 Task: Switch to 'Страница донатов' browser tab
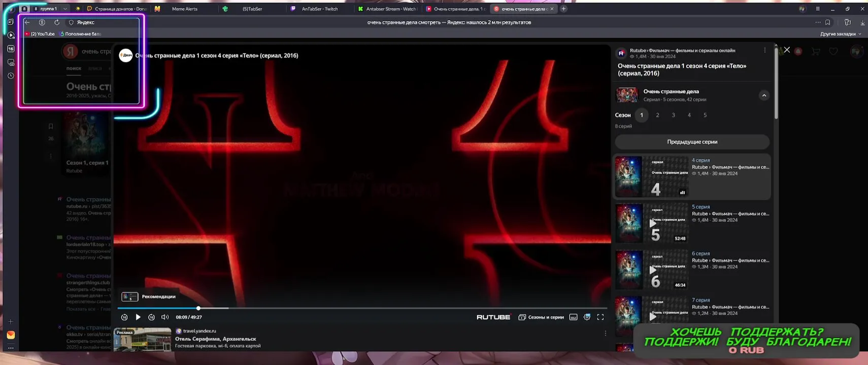(117, 9)
